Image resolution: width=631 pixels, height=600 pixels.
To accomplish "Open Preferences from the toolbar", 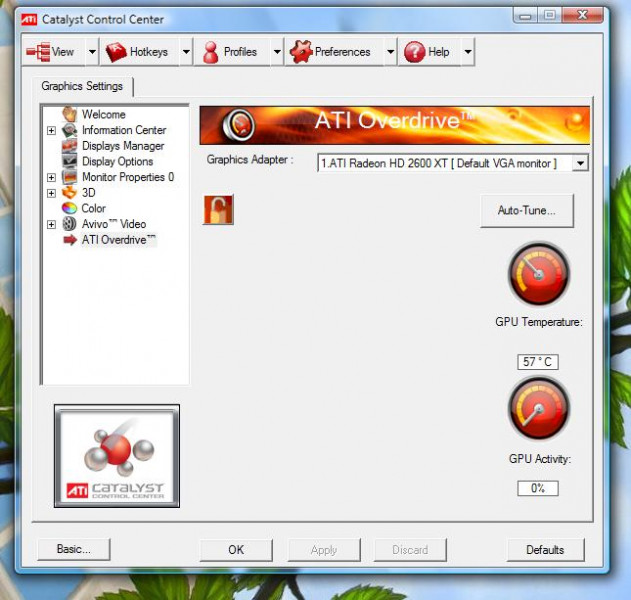I will (x=333, y=52).
